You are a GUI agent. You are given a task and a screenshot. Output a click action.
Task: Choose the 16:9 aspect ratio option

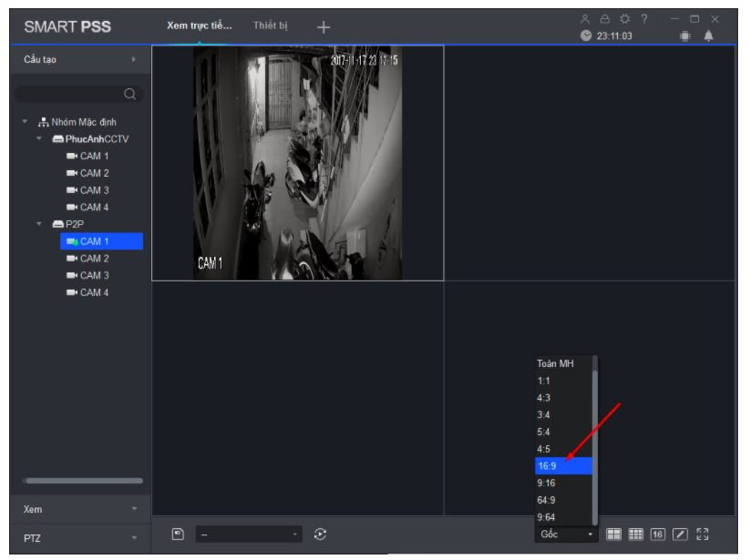coord(563,466)
